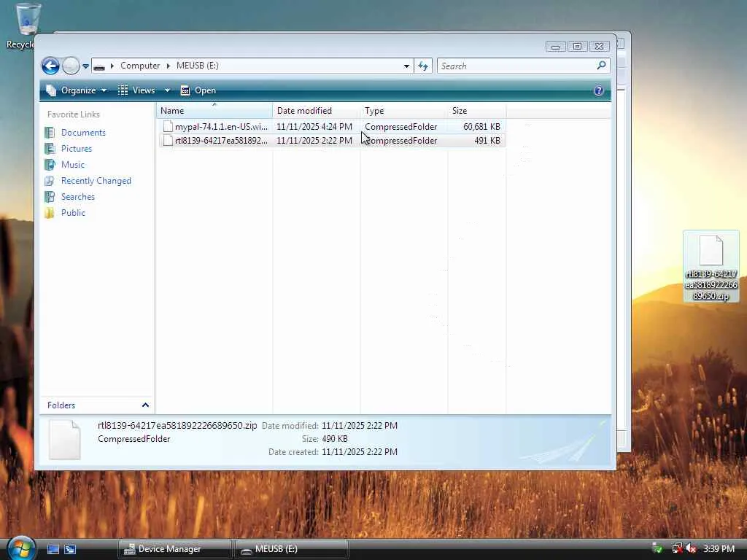This screenshot has width=747, height=560.
Task: Sort by the Type column header
Action: 404,111
